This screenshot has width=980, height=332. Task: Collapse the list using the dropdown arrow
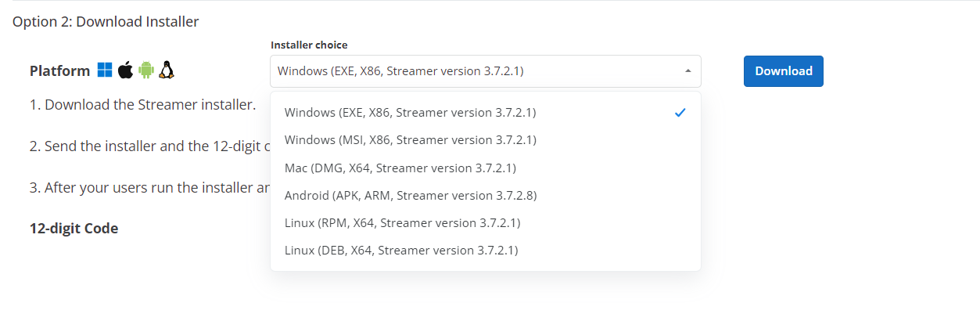(687, 71)
